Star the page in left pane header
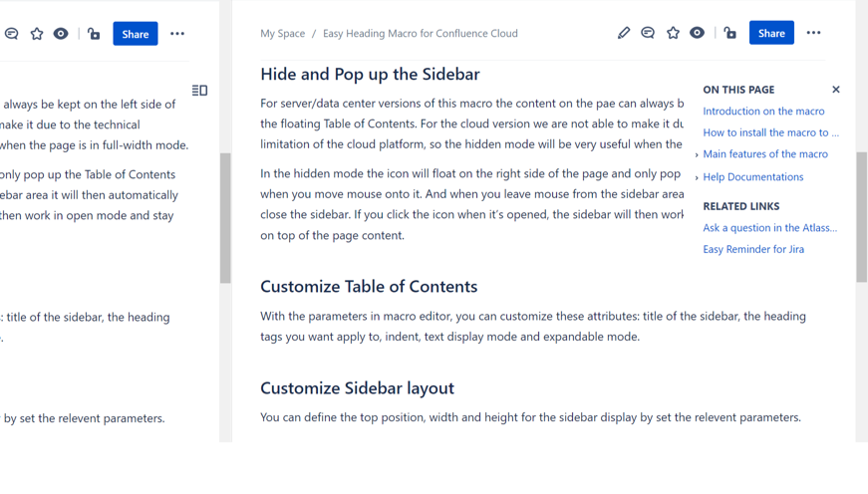 click(x=37, y=34)
